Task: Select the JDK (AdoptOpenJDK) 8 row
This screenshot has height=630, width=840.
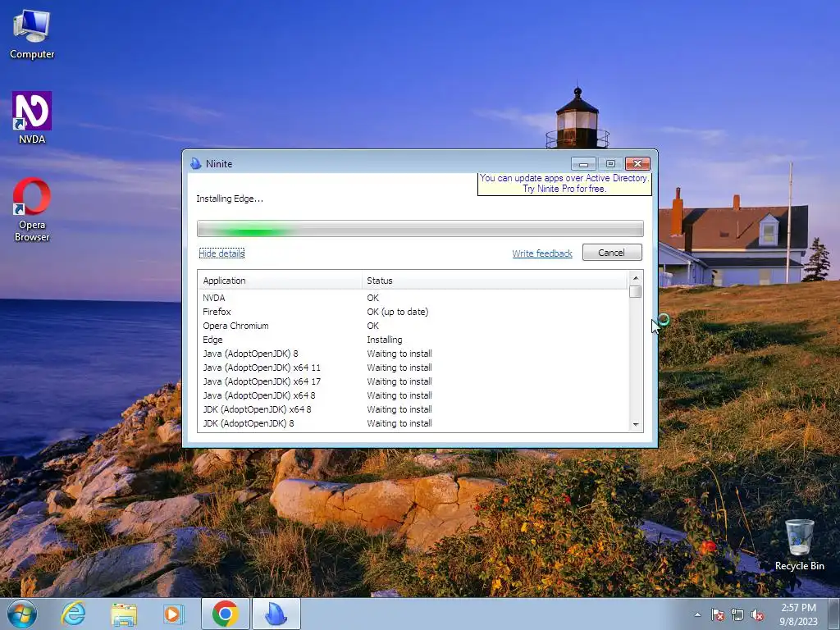Action: (x=413, y=422)
